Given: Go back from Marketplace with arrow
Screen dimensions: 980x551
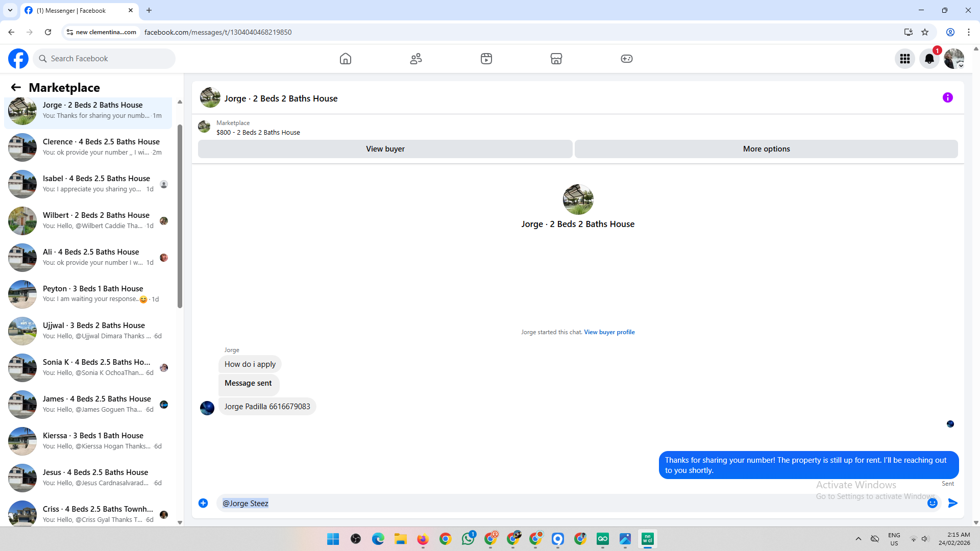Looking at the screenshot, I should (x=16, y=88).
